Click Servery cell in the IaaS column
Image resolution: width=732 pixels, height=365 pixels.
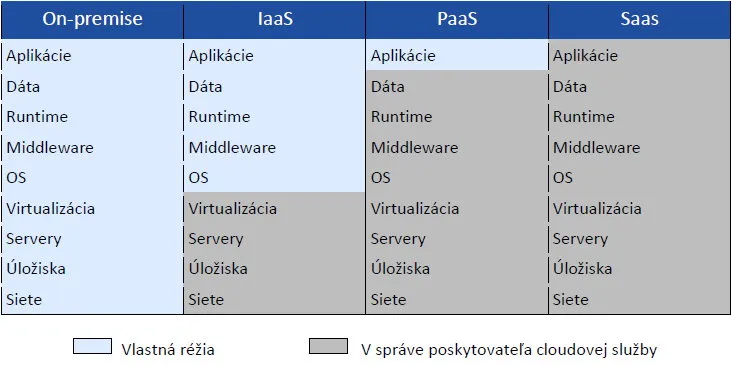click(274, 239)
